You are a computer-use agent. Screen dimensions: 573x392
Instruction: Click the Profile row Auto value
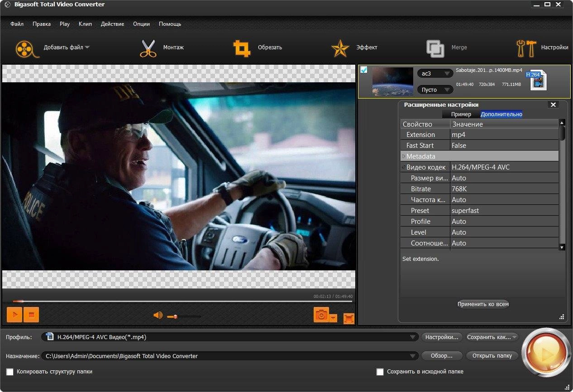click(x=504, y=222)
